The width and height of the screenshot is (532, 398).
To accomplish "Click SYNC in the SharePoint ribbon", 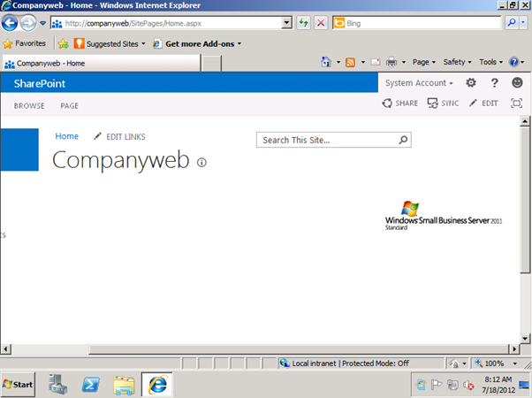I will click(x=443, y=103).
